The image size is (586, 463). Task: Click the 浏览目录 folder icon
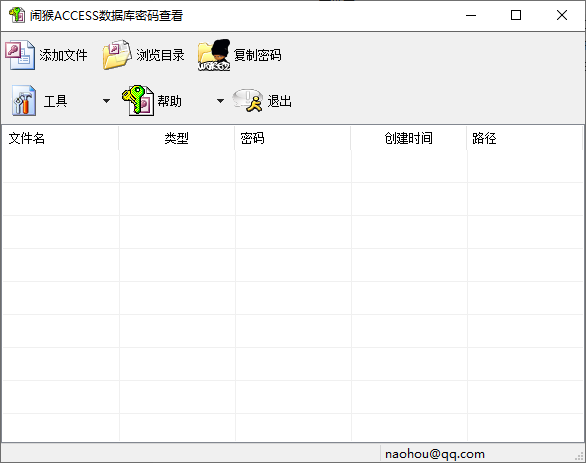pyautogui.click(x=117, y=55)
